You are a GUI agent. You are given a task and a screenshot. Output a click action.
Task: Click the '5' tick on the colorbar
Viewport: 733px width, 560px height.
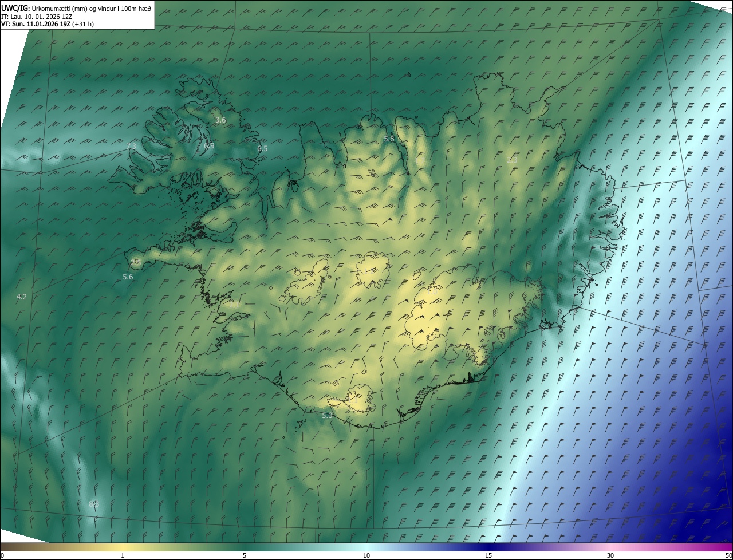(x=245, y=555)
